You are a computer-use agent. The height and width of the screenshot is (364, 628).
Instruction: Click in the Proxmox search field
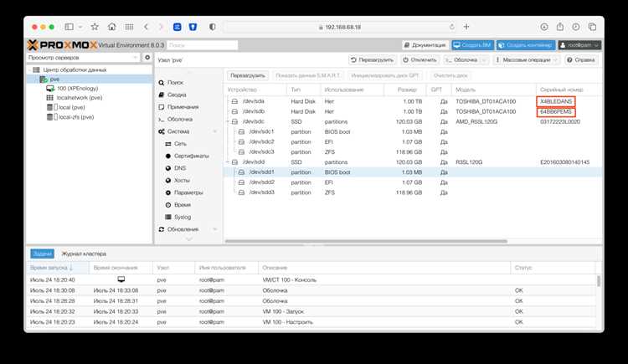click(x=203, y=45)
